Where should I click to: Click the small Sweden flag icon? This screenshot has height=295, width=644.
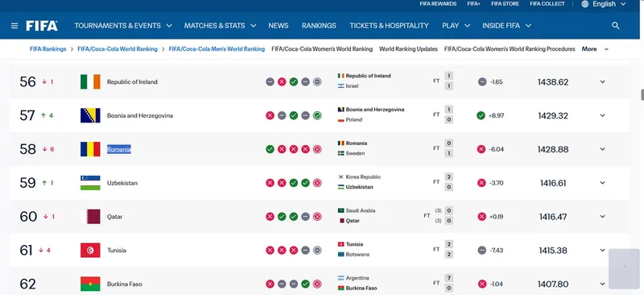pyautogui.click(x=341, y=153)
